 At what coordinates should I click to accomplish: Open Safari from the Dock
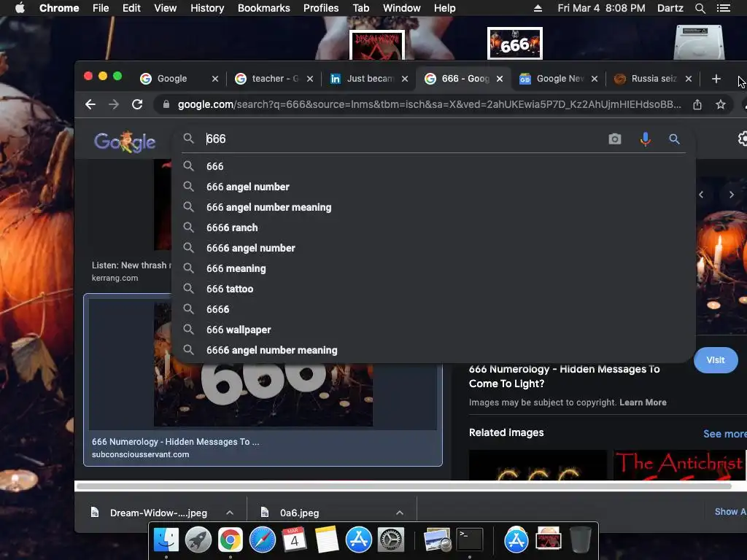263,540
